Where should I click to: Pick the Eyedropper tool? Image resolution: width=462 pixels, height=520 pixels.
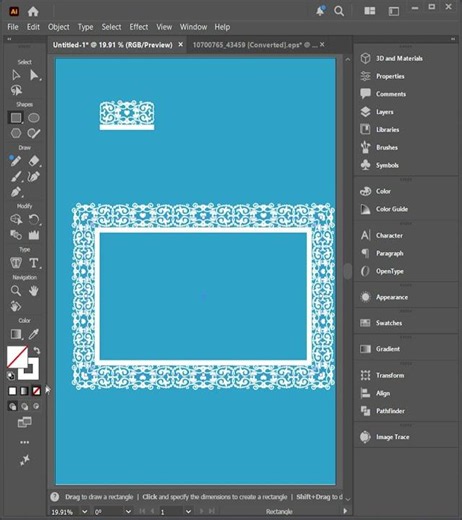click(34, 334)
